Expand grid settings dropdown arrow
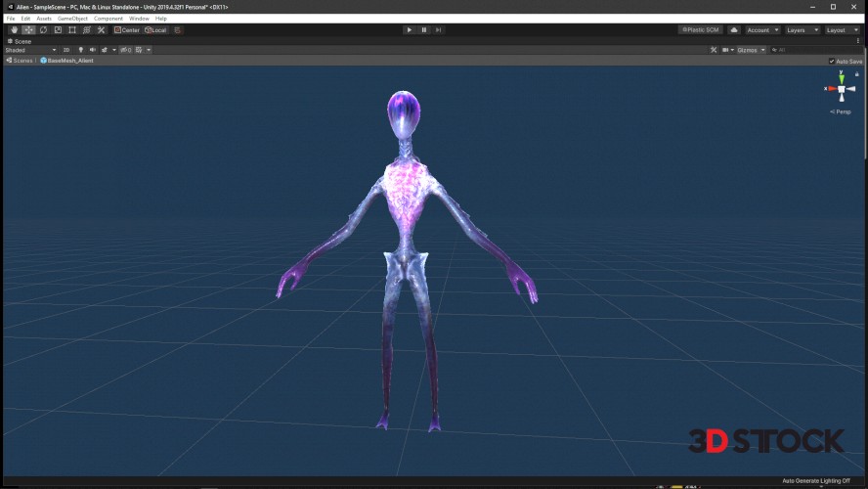 pyautogui.click(x=149, y=50)
